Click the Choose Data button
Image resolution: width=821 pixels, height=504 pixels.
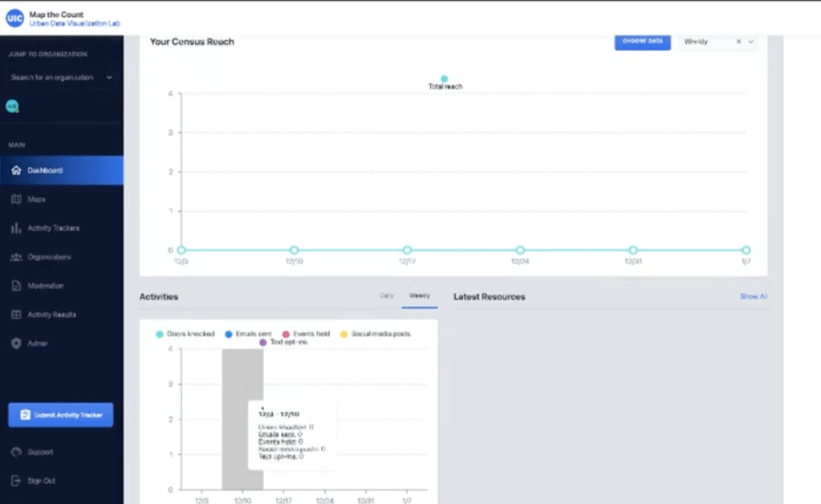pos(642,41)
